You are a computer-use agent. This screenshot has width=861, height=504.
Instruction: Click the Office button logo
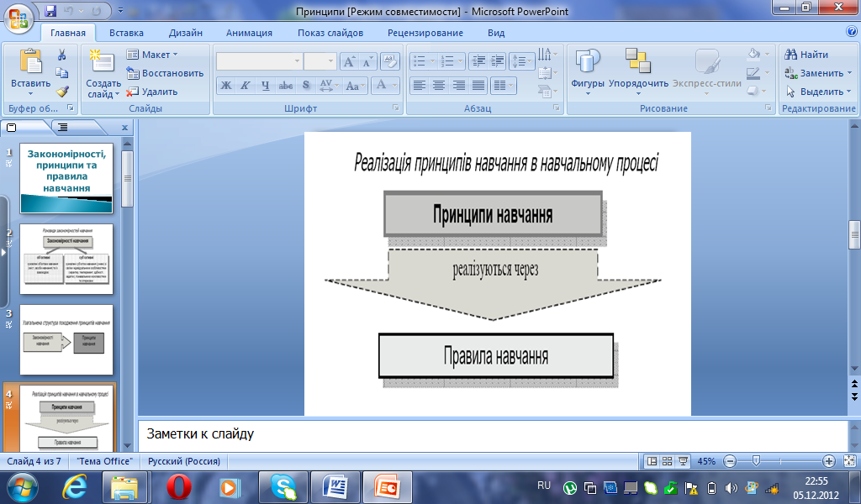pyautogui.click(x=18, y=18)
